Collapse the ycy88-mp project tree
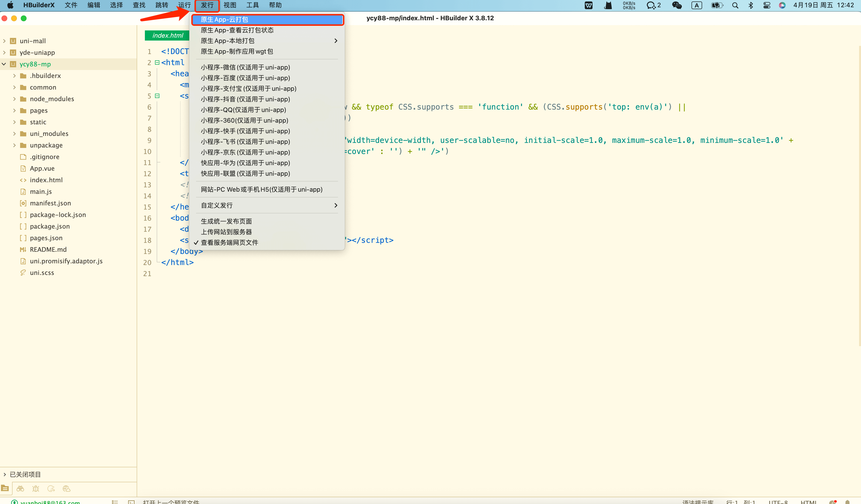This screenshot has width=861, height=504. pos(4,64)
